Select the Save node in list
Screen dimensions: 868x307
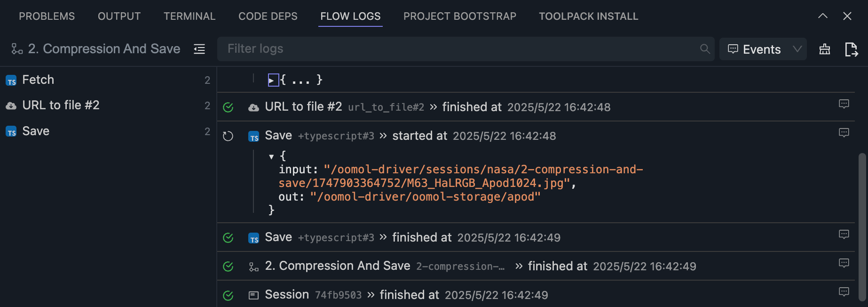point(36,131)
